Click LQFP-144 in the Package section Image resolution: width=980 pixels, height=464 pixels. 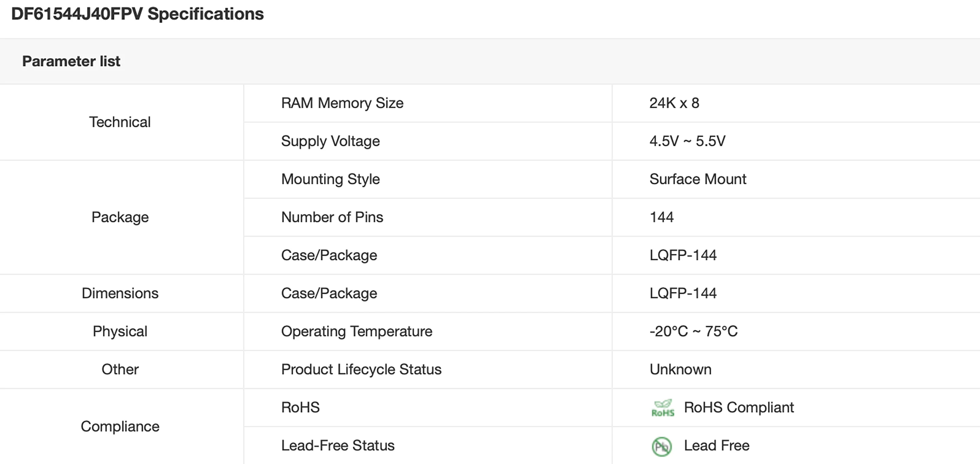pyautogui.click(x=683, y=255)
